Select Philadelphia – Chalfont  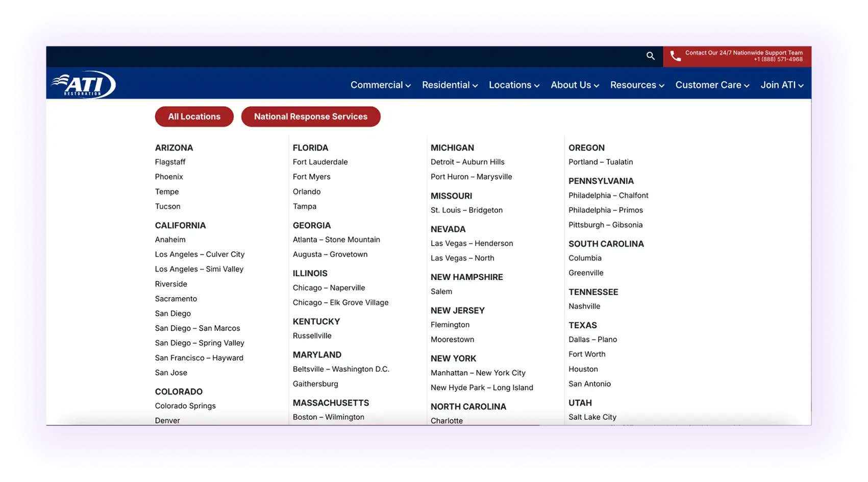[608, 196]
